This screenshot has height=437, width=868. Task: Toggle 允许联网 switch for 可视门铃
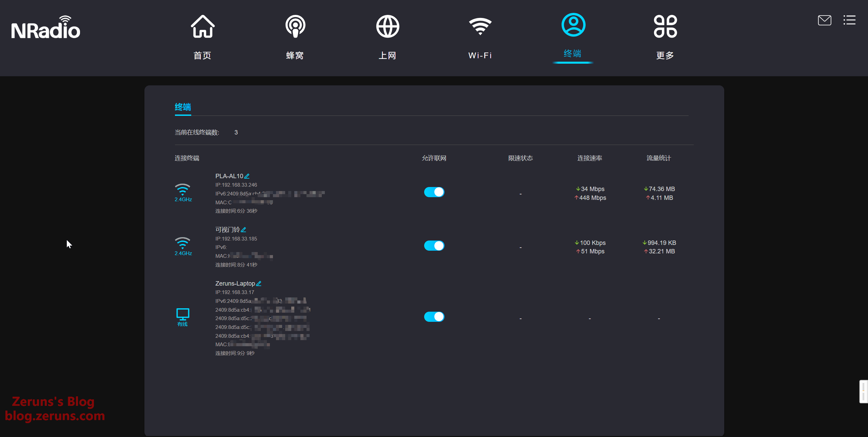pos(434,246)
